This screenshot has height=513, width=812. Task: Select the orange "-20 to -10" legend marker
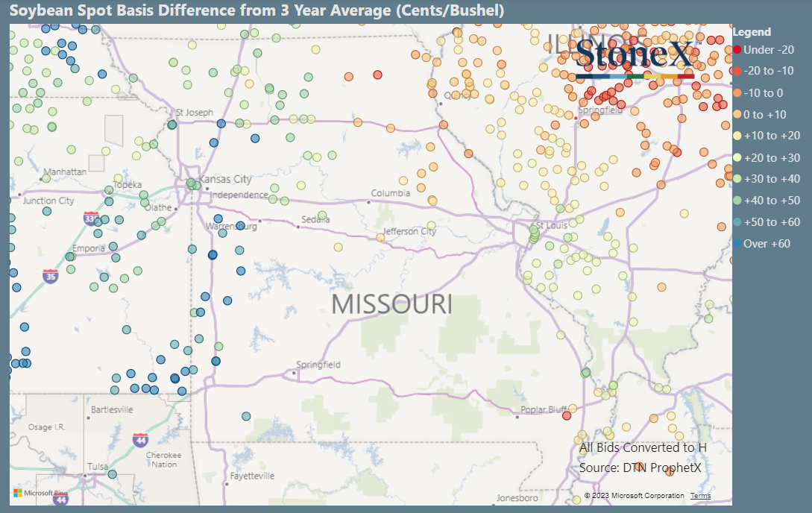click(738, 72)
